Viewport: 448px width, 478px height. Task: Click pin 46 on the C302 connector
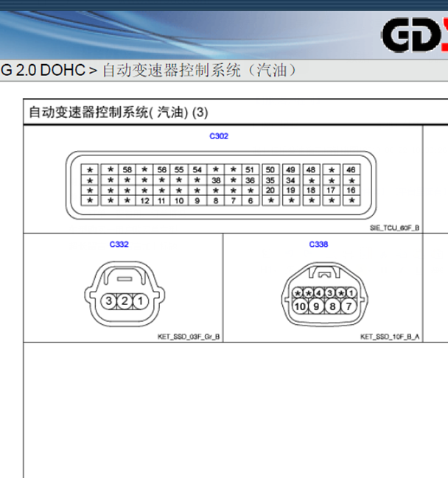351,170
